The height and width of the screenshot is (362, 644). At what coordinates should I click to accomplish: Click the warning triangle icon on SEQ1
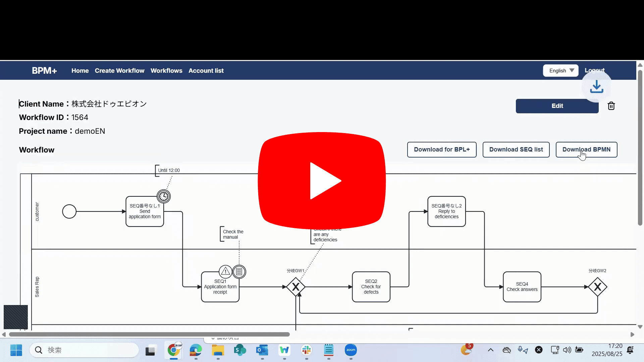coord(225,271)
